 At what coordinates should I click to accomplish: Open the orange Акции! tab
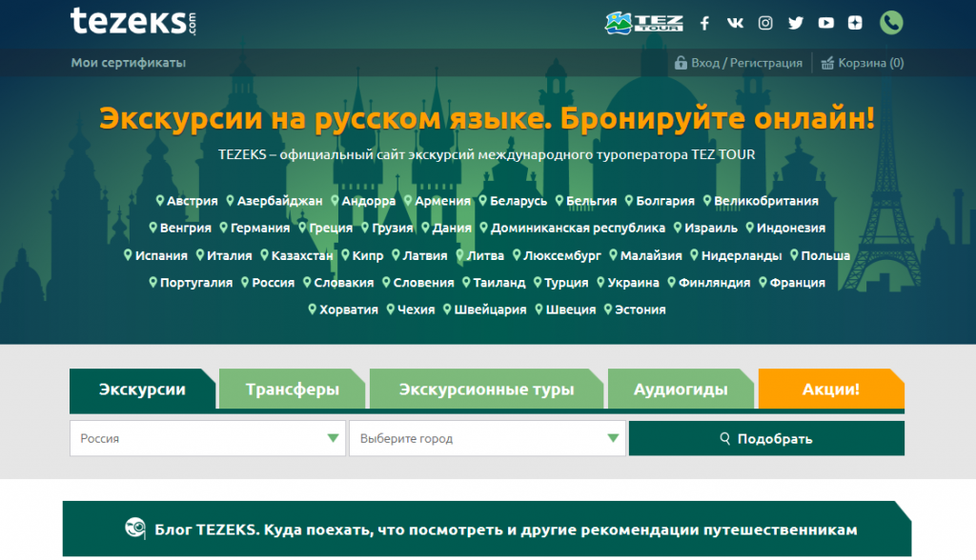(x=831, y=390)
